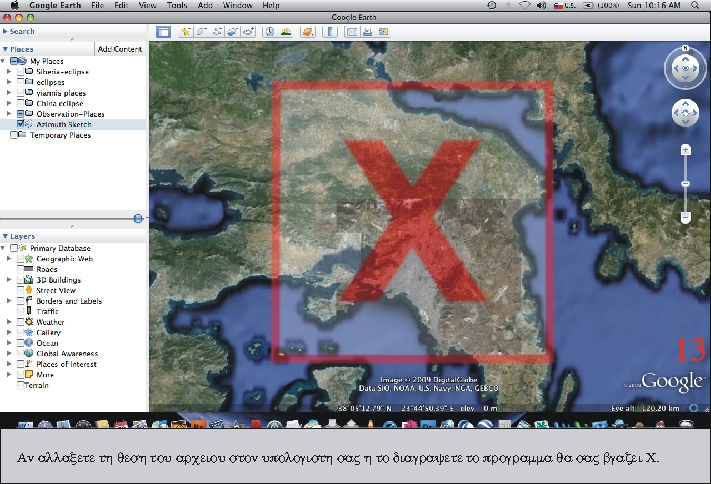Collapse the Places panel header

click(x=5, y=49)
